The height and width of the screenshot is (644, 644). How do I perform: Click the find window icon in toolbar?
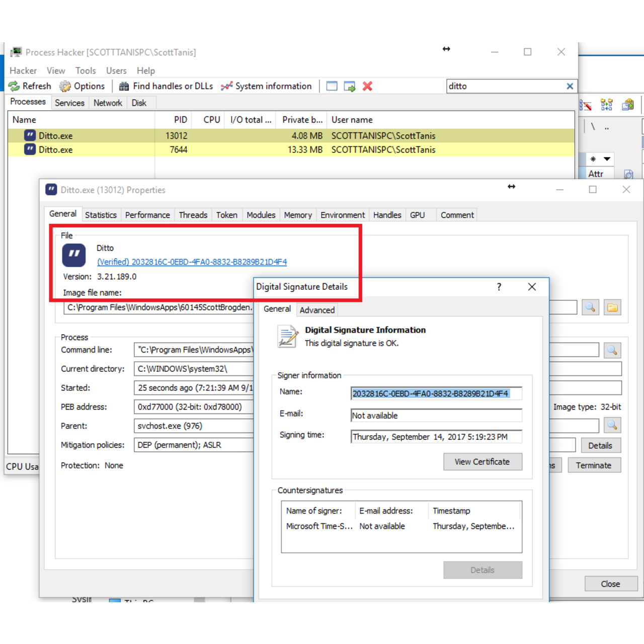tap(332, 87)
